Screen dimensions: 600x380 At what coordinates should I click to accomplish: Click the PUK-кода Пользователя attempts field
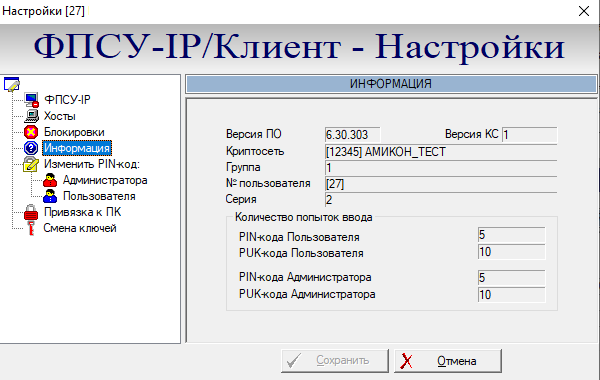point(512,252)
